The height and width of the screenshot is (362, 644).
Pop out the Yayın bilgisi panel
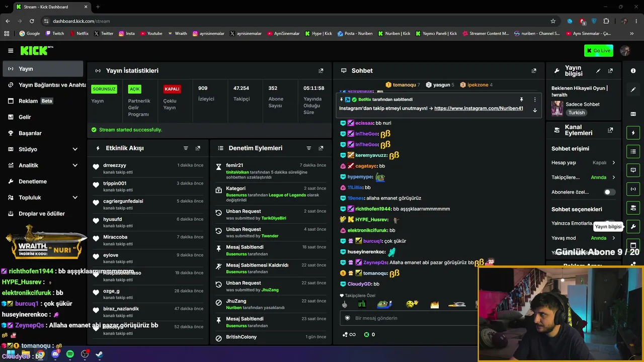610,71
